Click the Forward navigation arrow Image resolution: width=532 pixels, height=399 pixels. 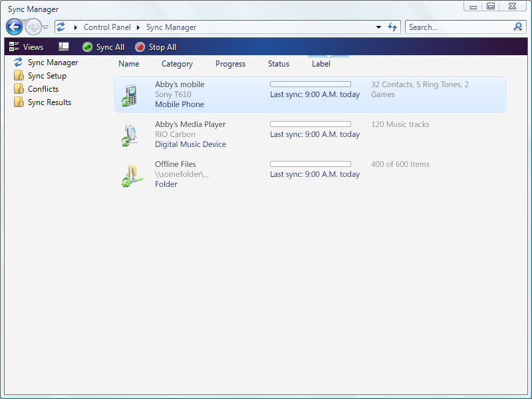(x=33, y=27)
